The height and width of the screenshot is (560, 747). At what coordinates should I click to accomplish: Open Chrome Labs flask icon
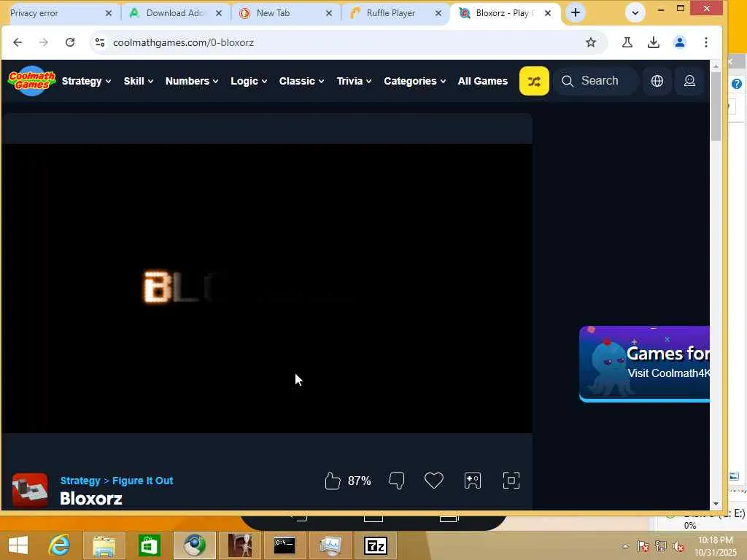pyautogui.click(x=627, y=42)
